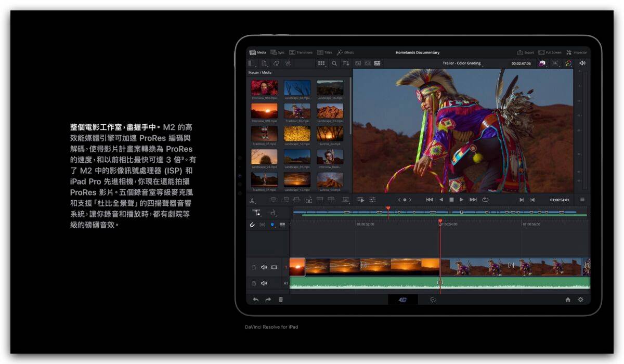The image size is (624, 364).
Task: Mute audio track A1
Action: [264, 283]
